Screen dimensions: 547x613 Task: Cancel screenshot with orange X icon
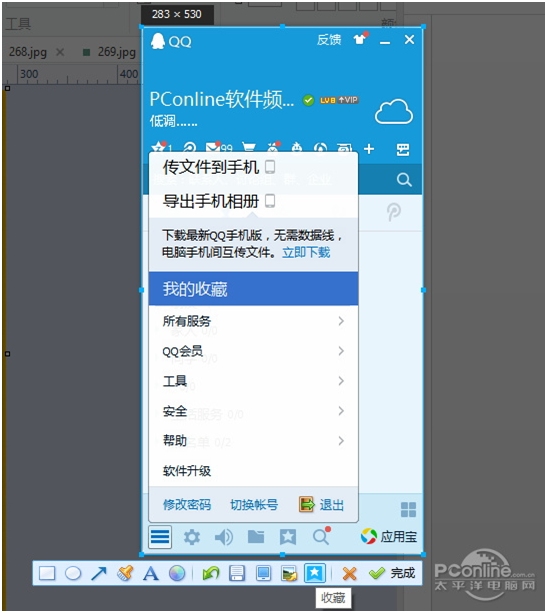click(349, 574)
